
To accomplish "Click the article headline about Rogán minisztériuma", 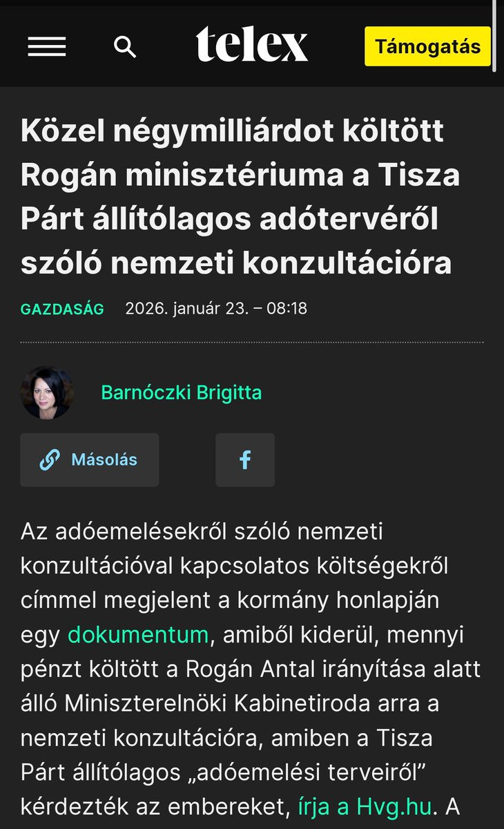I will pyautogui.click(x=240, y=197).
